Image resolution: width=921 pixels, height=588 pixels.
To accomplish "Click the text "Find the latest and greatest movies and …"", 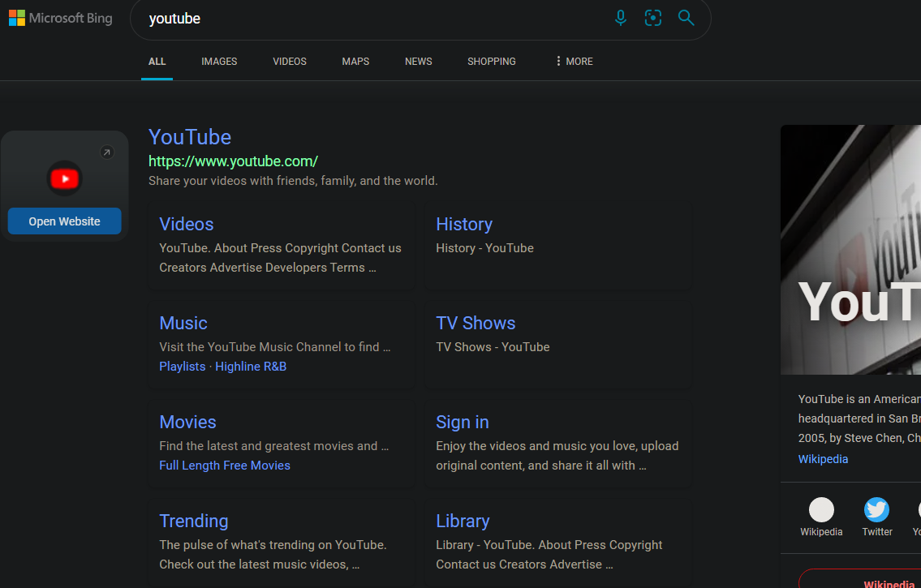I will click(273, 446).
